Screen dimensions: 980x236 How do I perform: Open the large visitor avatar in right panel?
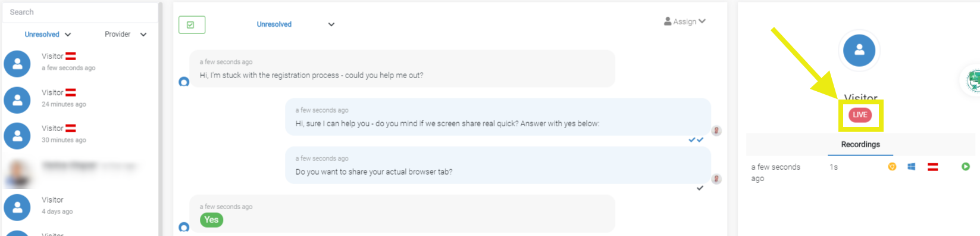[x=859, y=51]
